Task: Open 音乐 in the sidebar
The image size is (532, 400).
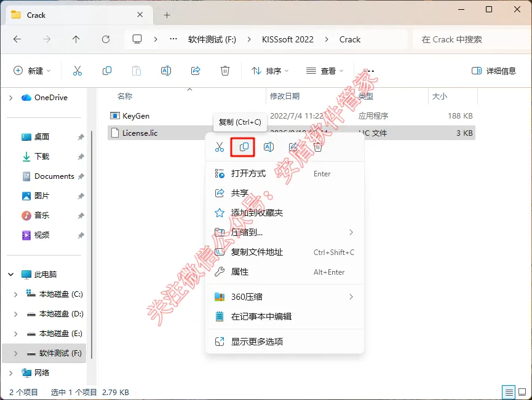Action: pos(42,215)
